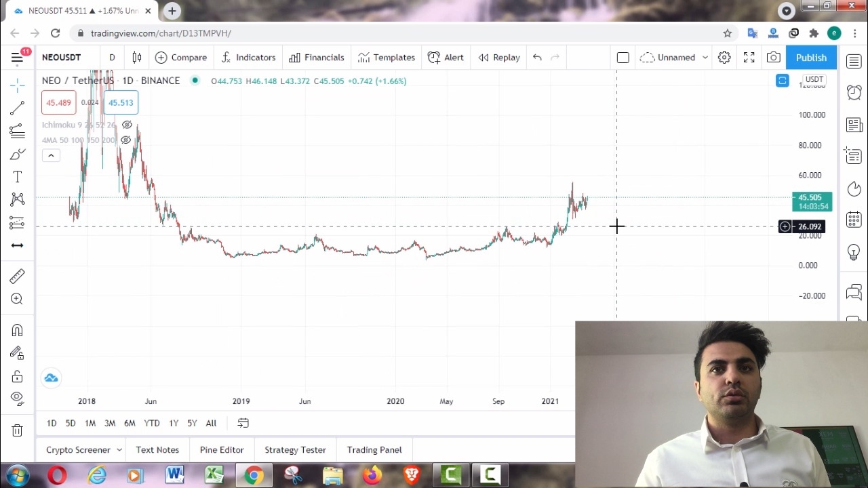
Task: Open the Measure ruler tool
Action: 18,276
